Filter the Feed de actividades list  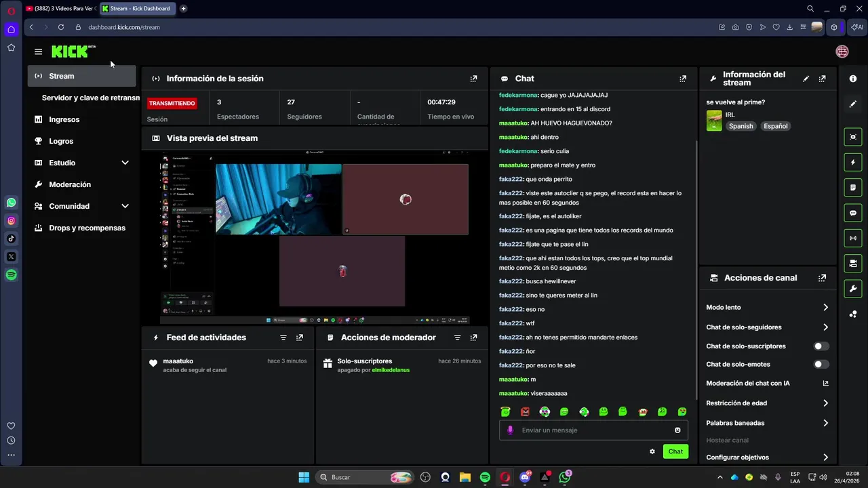pos(283,338)
